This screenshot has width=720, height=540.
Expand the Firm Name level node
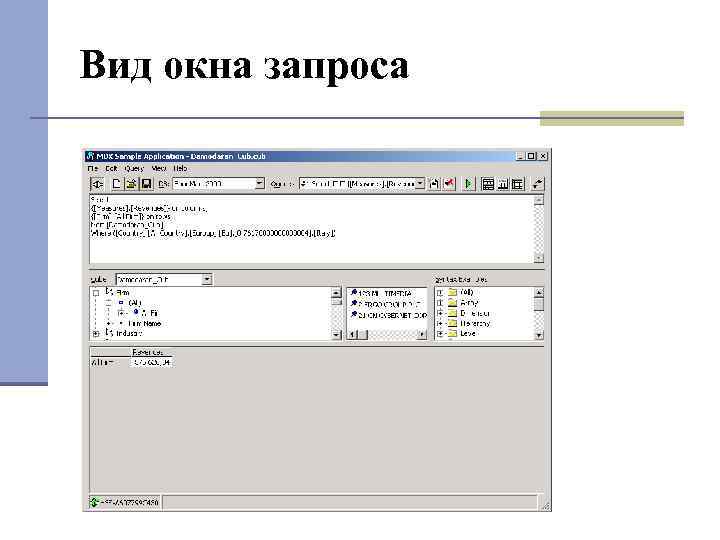(x=109, y=324)
